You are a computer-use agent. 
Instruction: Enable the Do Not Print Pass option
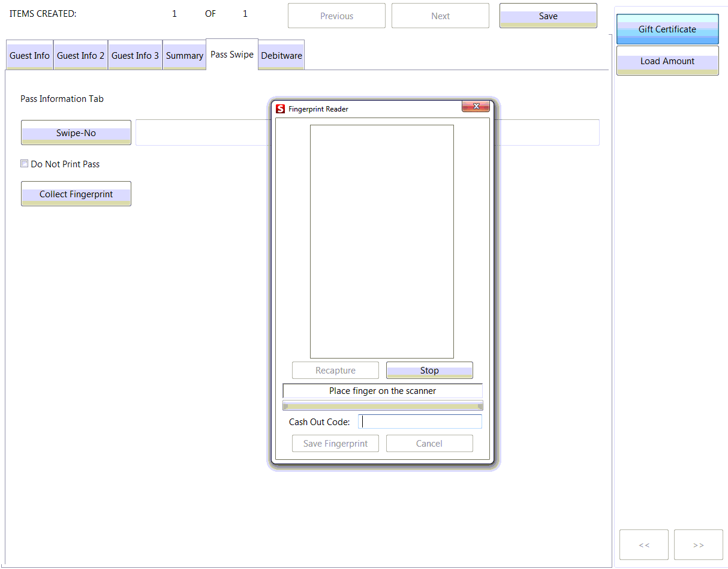tap(25, 163)
